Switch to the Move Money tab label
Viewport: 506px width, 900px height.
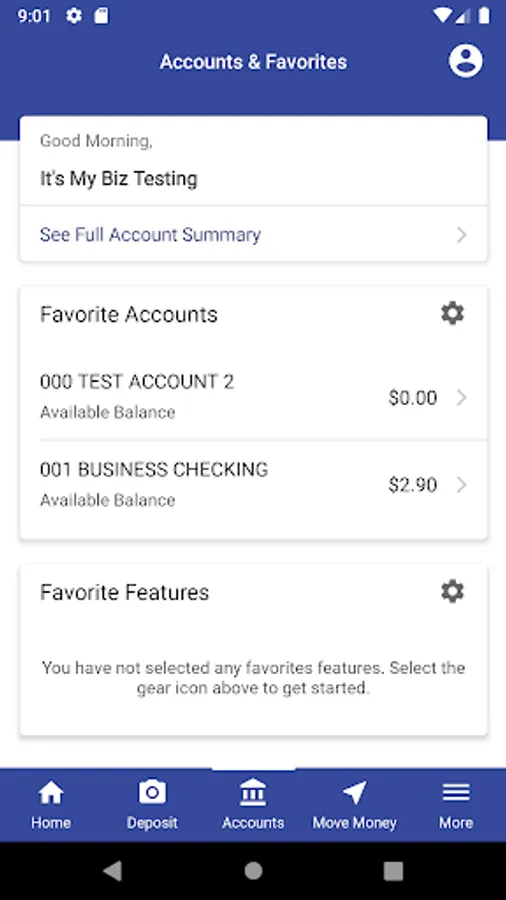tap(355, 823)
